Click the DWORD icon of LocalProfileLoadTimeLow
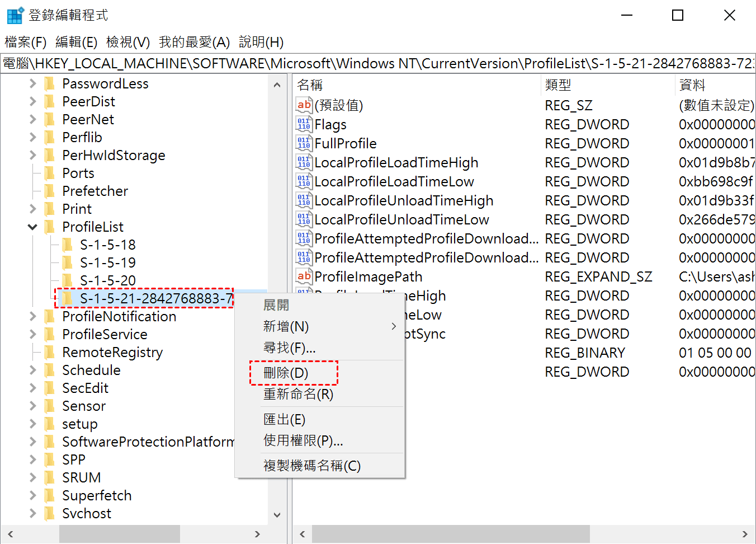Image resolution: width=756 pixels, height=544 pixels. point(304,181)
